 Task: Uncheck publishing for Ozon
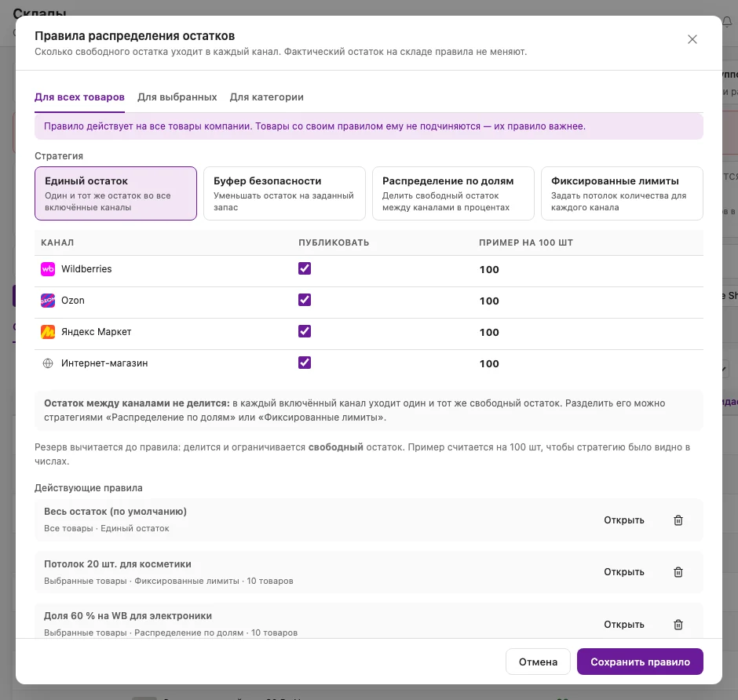[305, 300]
